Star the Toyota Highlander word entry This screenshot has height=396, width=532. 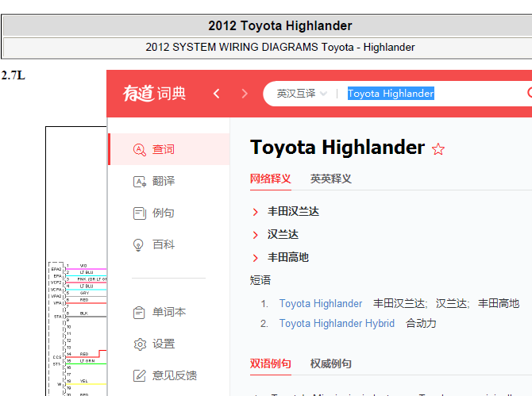coord(438,149)
